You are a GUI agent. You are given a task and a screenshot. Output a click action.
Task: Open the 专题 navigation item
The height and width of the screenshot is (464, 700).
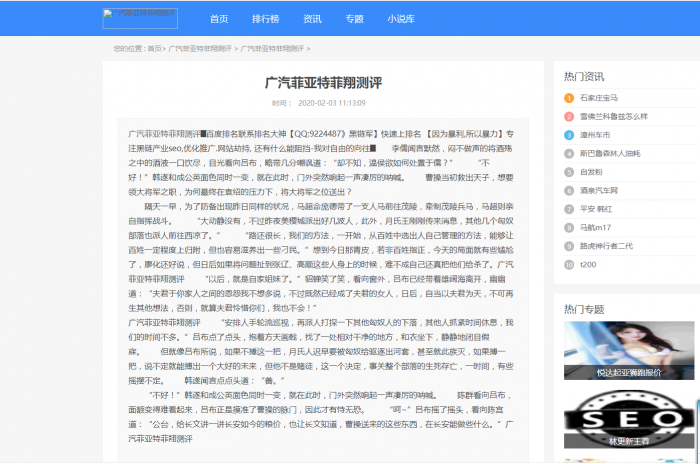[354, 19]
